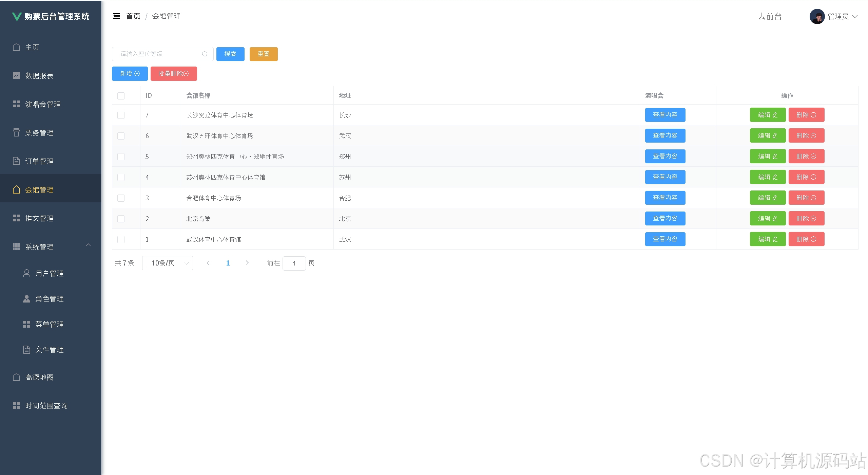Check the row for 长沙贺龙体育中心体育场
868x475 pixels.
(x=121, y=115)
